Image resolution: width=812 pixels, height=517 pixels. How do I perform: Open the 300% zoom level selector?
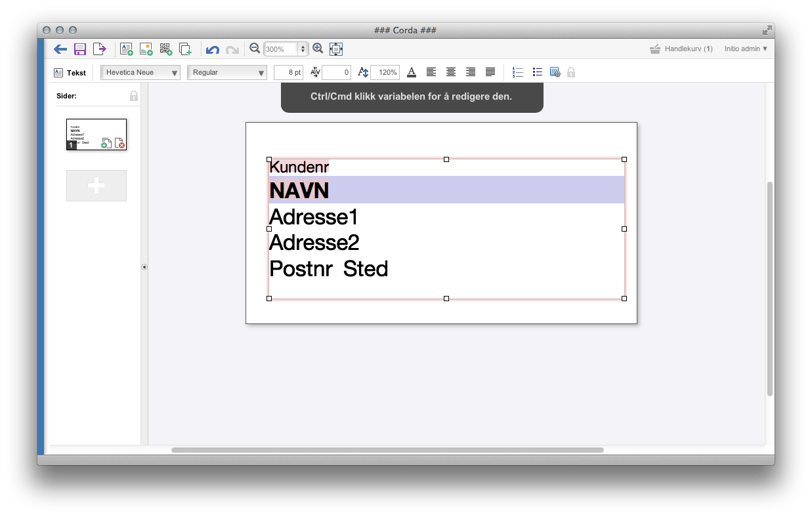coord(302,49)
